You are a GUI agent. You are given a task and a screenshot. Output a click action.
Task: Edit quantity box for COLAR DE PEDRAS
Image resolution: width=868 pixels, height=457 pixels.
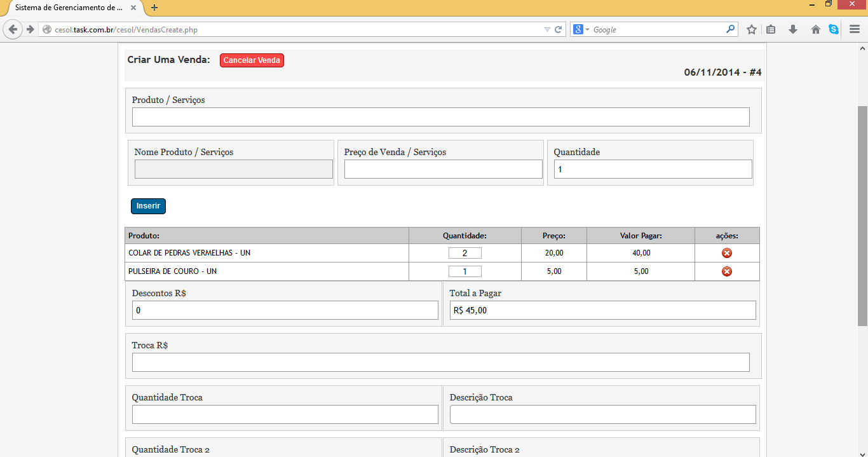[x=465, y=253]
